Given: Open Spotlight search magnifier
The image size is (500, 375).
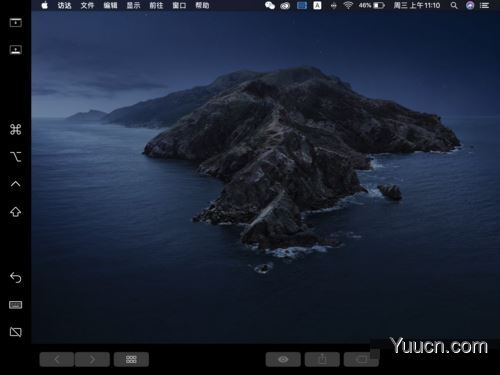Looking at the screenshot, I should [x=454, y=5].
